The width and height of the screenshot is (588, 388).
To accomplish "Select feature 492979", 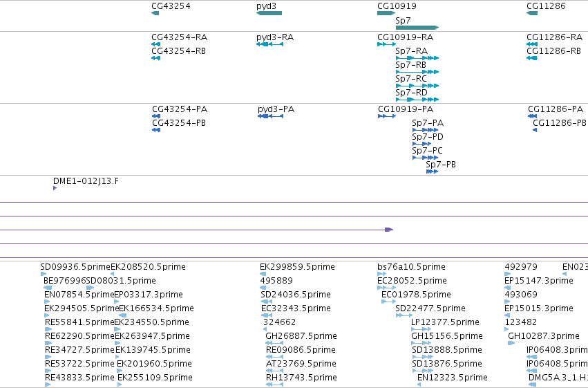I will tap(508, 274).
